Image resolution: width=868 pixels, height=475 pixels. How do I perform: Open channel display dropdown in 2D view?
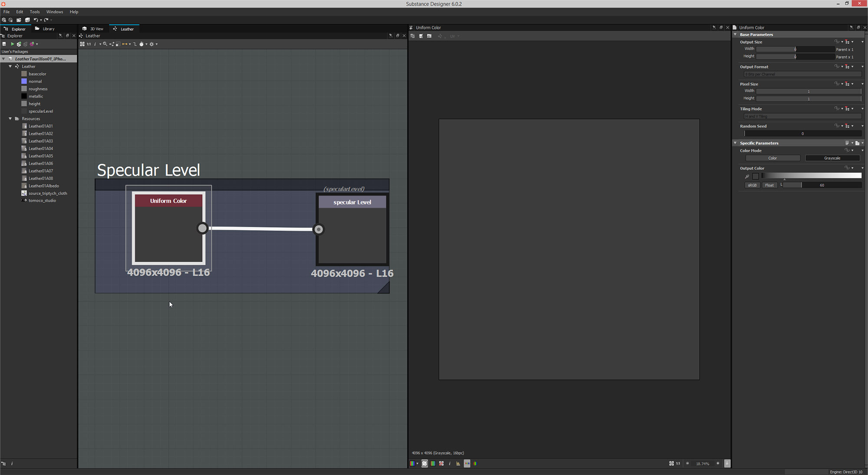pos(418,463)
